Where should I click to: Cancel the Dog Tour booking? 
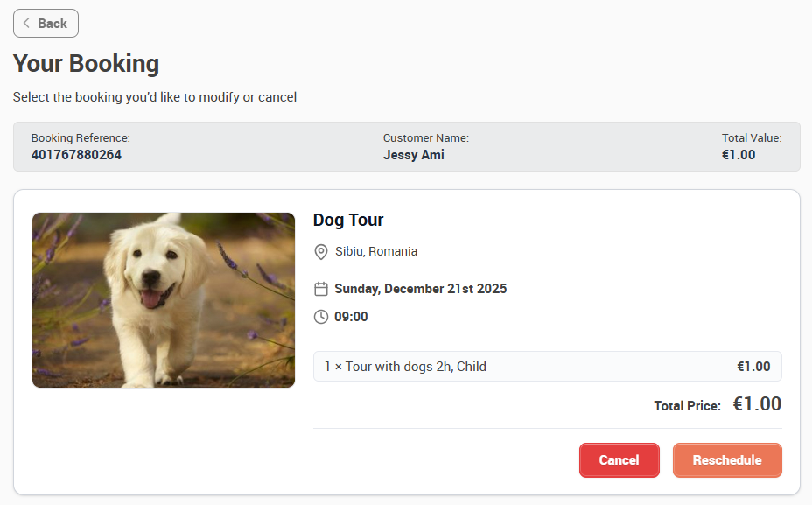point(619,460)
